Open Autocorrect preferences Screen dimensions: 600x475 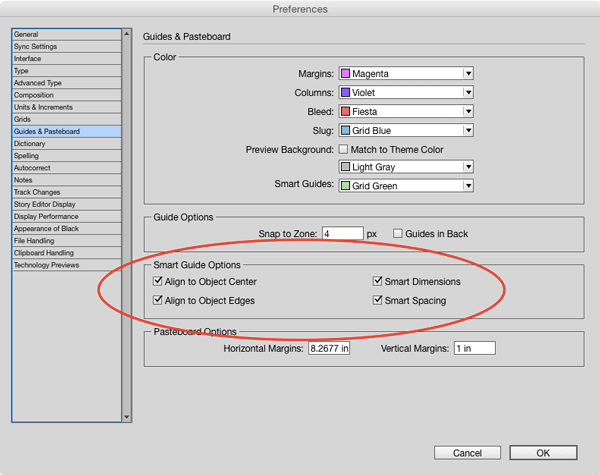(67, 168)
